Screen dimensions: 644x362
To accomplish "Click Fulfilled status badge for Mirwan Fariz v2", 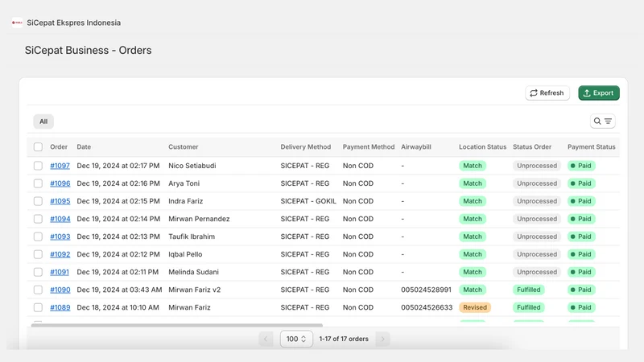I will (x=529, y=290).
